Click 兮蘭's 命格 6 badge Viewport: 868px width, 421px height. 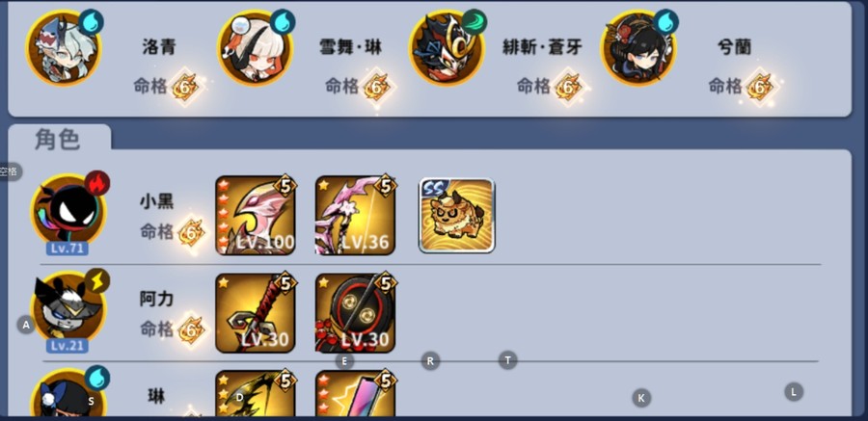[760, 87]
